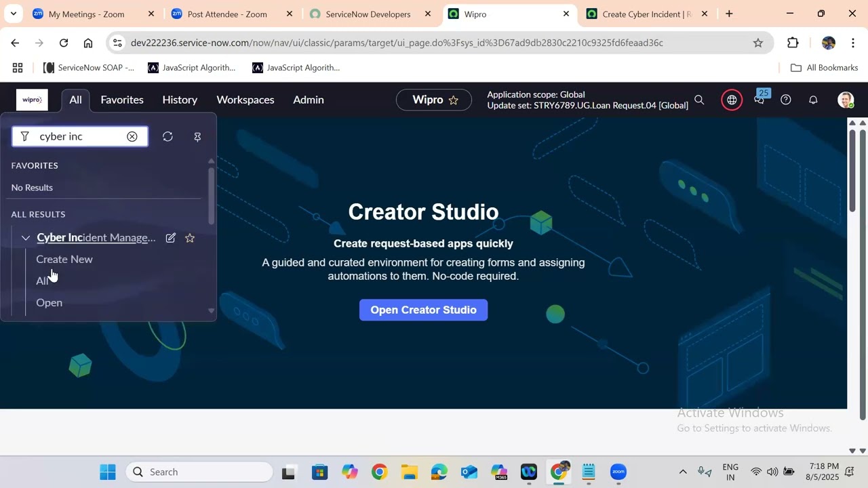
Task: Close the ServiceNow Developers tab
Action: (x=428, y=14)
